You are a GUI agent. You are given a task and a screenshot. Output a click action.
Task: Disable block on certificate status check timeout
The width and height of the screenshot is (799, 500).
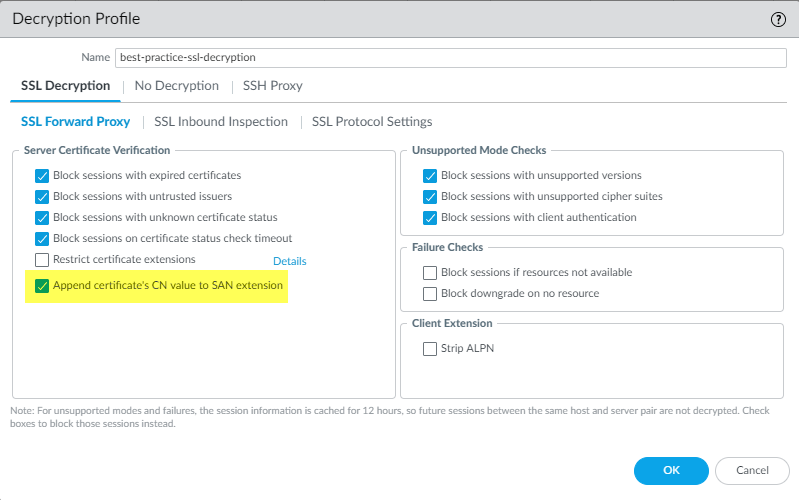[x=42, y=238]
